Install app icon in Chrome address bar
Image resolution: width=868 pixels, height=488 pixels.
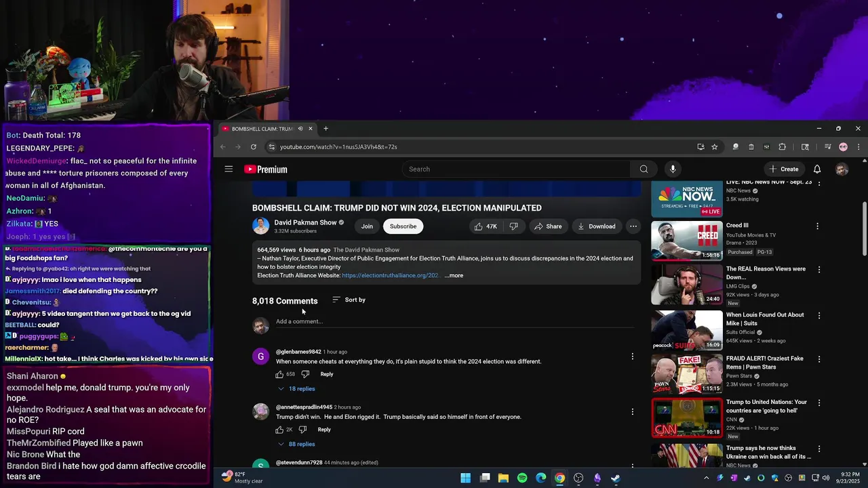tap(701, 146)
